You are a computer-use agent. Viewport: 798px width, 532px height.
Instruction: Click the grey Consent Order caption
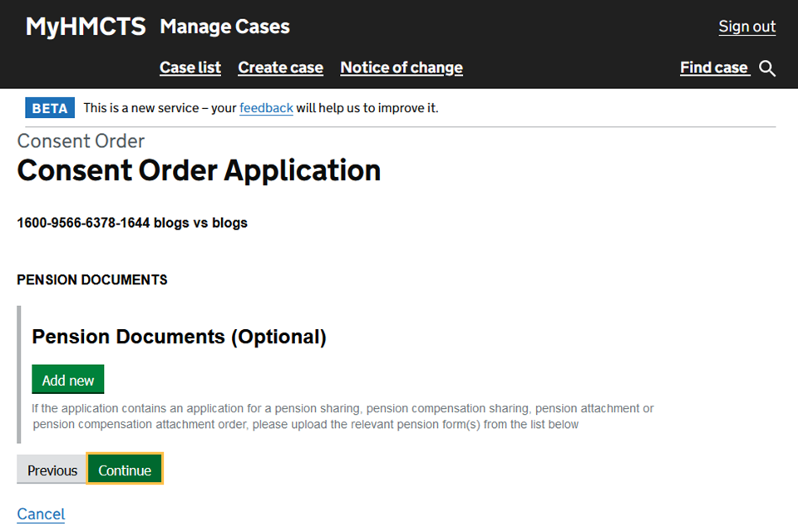click(x=81, y=141)
